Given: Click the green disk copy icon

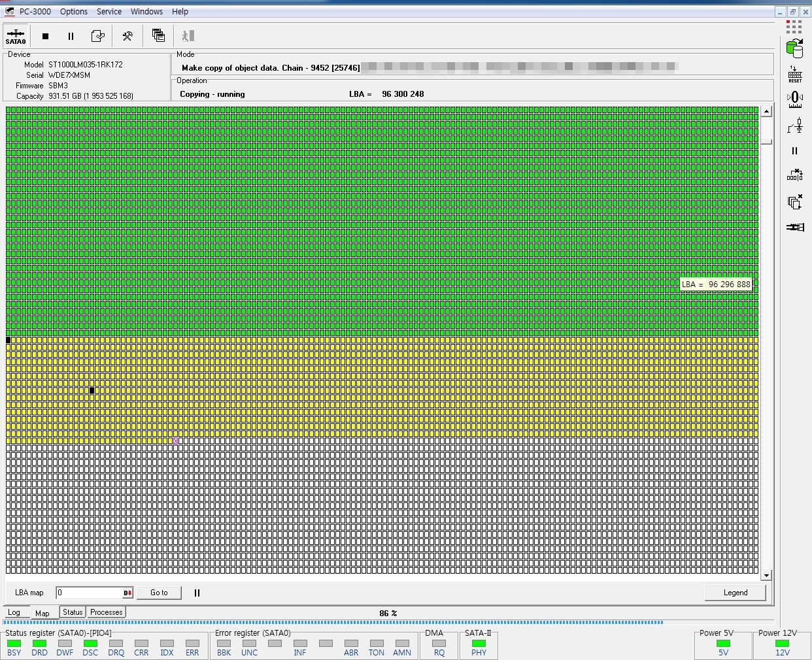Looking at the screenshot, I should [x=794, y=48].
